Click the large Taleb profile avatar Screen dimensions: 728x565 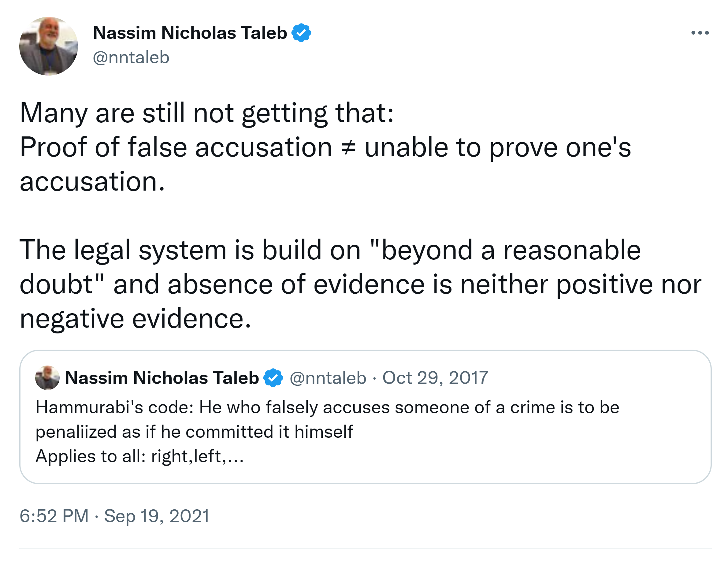click(49, 46)
